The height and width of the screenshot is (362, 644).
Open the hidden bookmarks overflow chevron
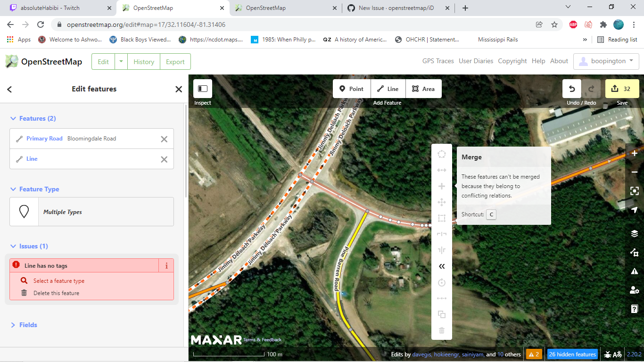pyautogui.click(x=585, y=40)
